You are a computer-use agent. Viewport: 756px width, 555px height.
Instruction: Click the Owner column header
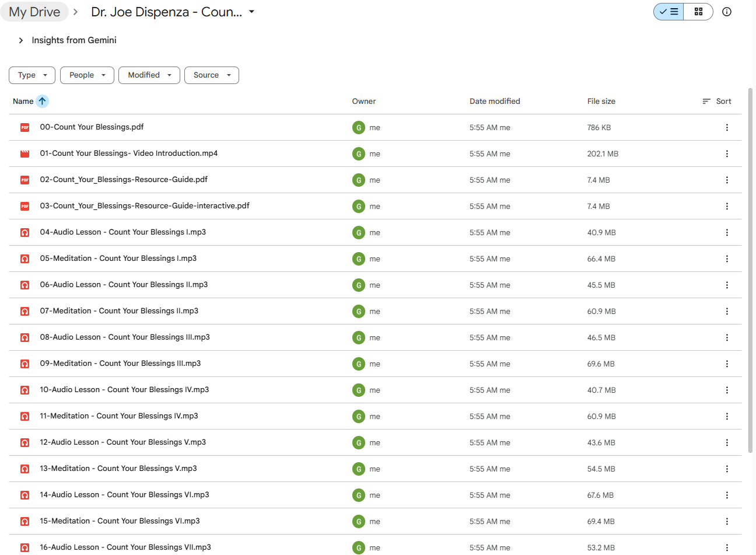click(x=364, y=101)
